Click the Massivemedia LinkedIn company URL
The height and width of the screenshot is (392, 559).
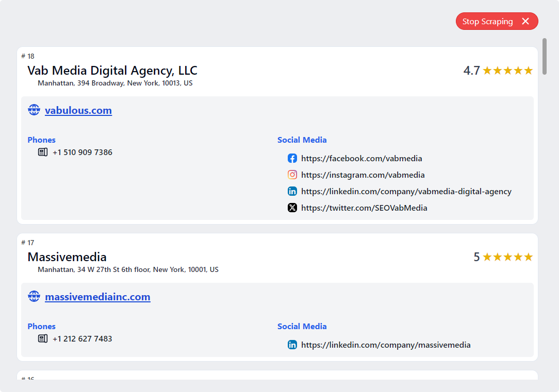[x=386, y=345]
